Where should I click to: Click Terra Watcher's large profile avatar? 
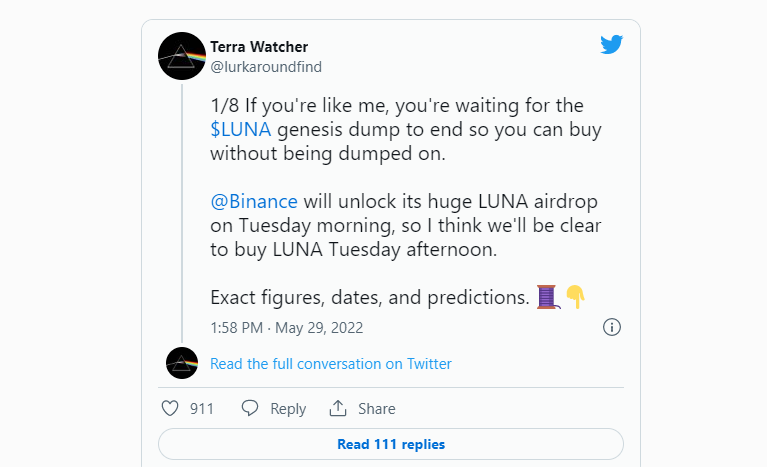pos(182,56)
